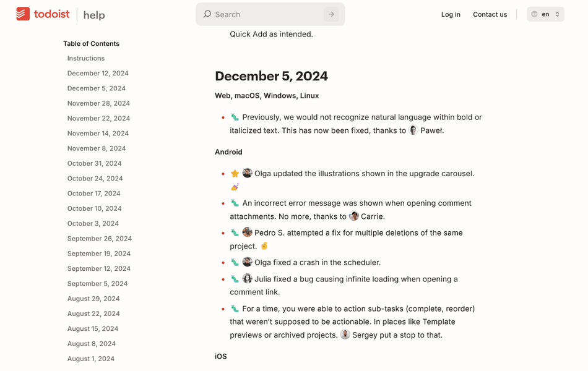Select "Contact us" in the header
Image resolution: width=588 pixels, height=371 pixels.
pyautogui.click(x=490, y=14)
